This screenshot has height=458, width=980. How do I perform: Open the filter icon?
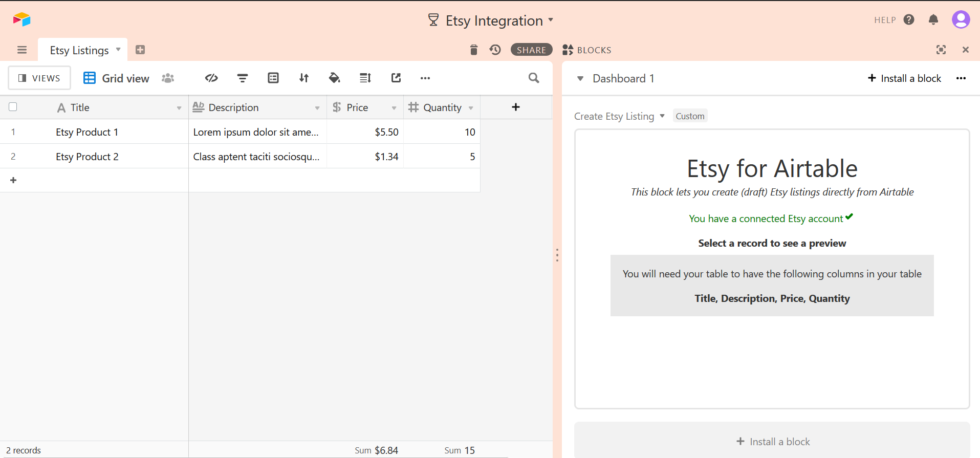243,78
